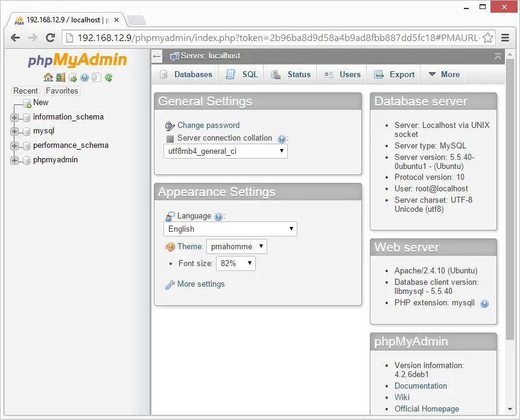520x420 pixels.
Task: Select phpmyadmin database name in tree
Action: click(55, 159)
